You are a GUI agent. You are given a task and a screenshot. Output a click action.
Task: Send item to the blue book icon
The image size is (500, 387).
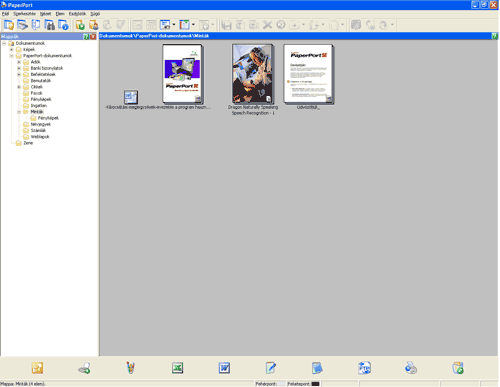pyautogui.click(x=317, y=368)
